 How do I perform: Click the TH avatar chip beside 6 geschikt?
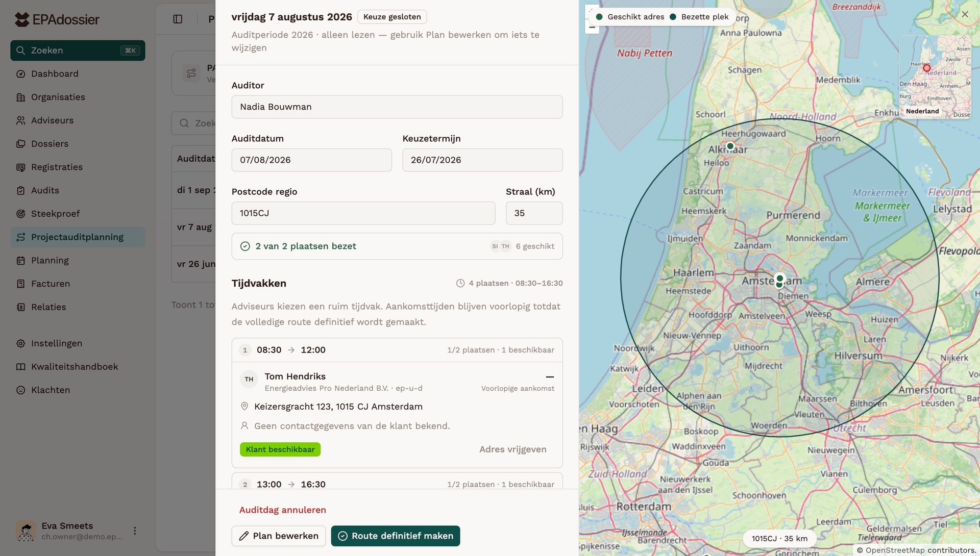(505, 246)
